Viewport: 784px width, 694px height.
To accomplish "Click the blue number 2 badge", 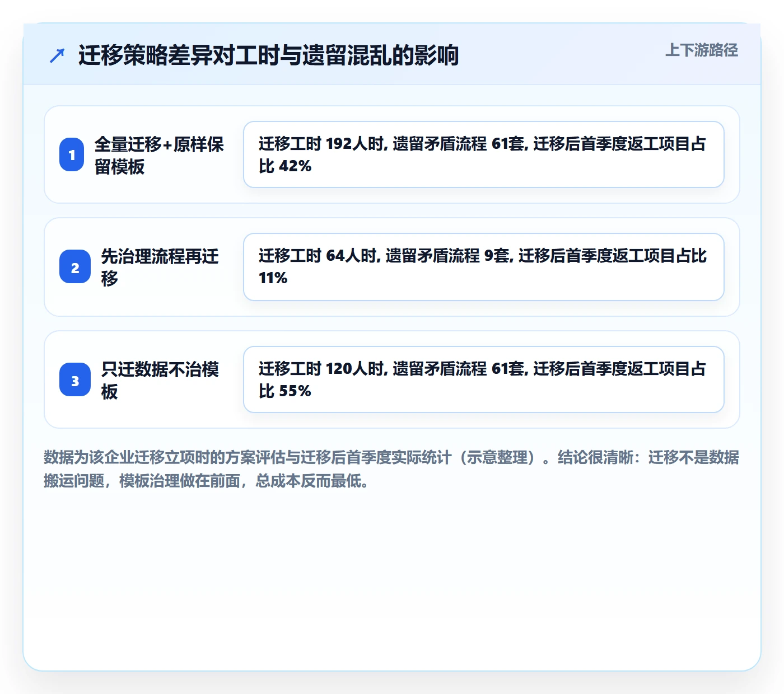I will click(75, 267).
